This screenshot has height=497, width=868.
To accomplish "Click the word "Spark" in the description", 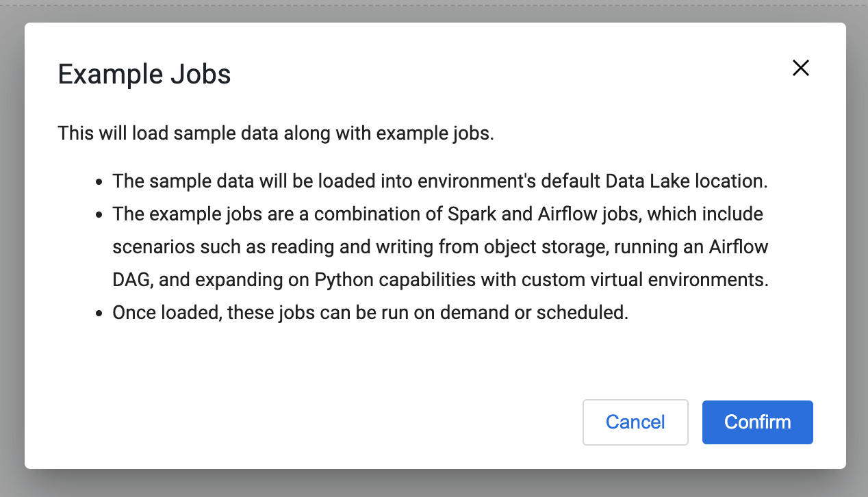I will [472, 214].
